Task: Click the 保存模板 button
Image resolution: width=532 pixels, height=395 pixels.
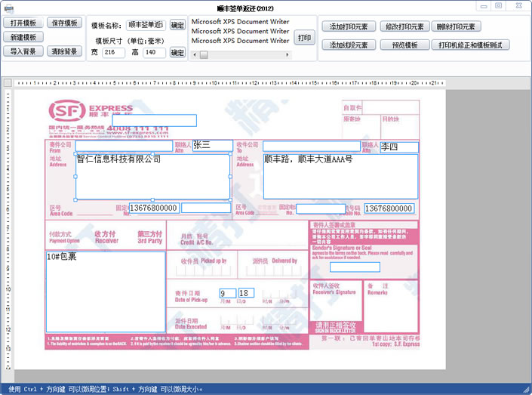Action: click(x=65, y=23)
